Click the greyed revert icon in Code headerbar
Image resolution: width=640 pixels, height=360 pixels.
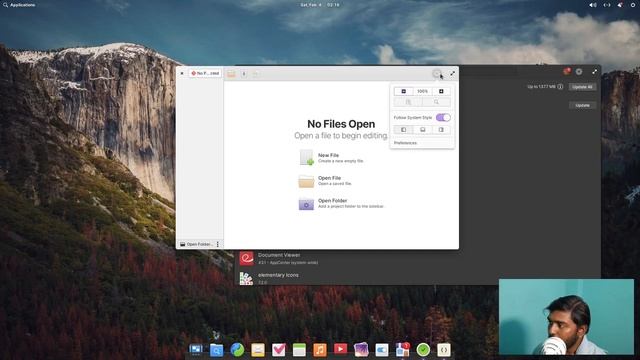pos(256,74)
